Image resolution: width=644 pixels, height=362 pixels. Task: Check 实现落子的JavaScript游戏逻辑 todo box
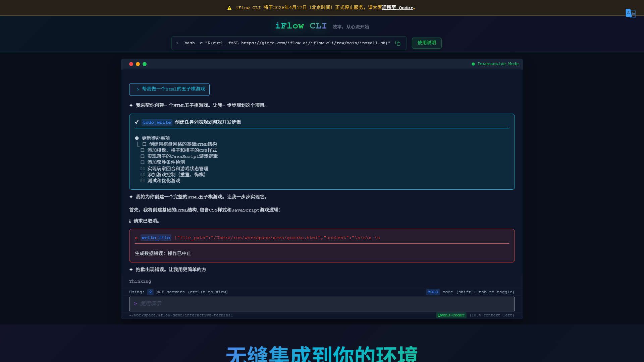pos(143,156)
